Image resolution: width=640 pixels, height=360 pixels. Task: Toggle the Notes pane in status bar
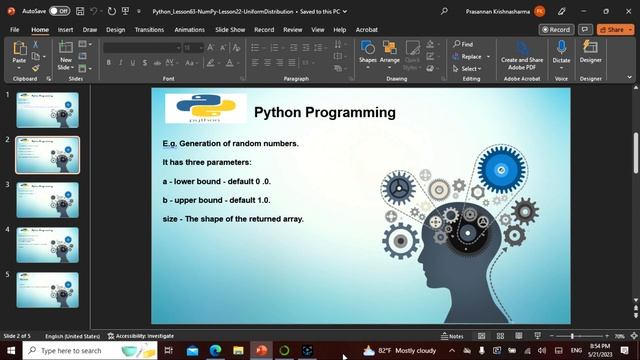click(452, 336)
